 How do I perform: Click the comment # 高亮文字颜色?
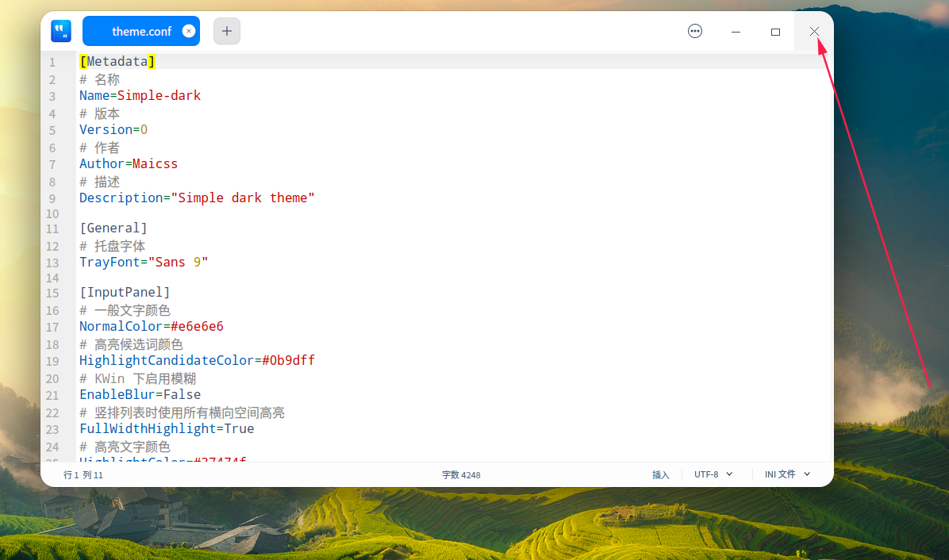pos(125,447)
